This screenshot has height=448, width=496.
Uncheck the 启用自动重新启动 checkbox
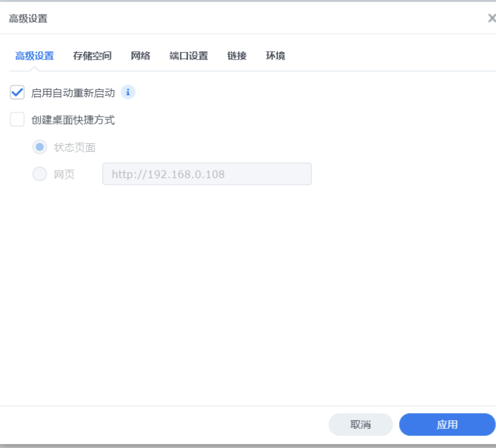[18, 93]
